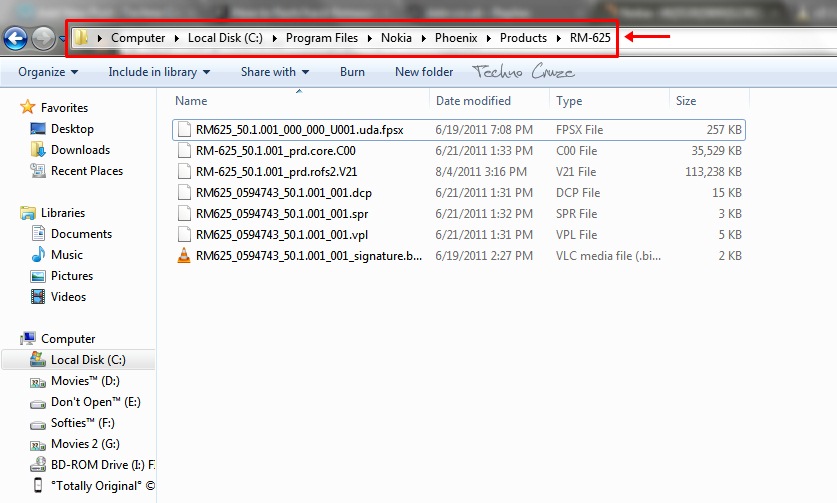
Task: Select RM625_50.1.001_000_000_U001.uda.fpsx file name
Action: click(x=299, y=130)
